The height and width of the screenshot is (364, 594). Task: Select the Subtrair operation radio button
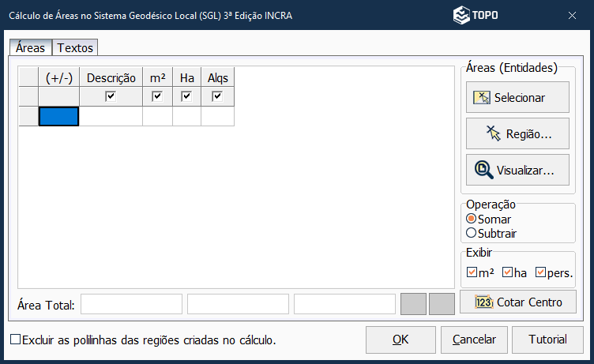pyautogui.click(x=472, y=233)
